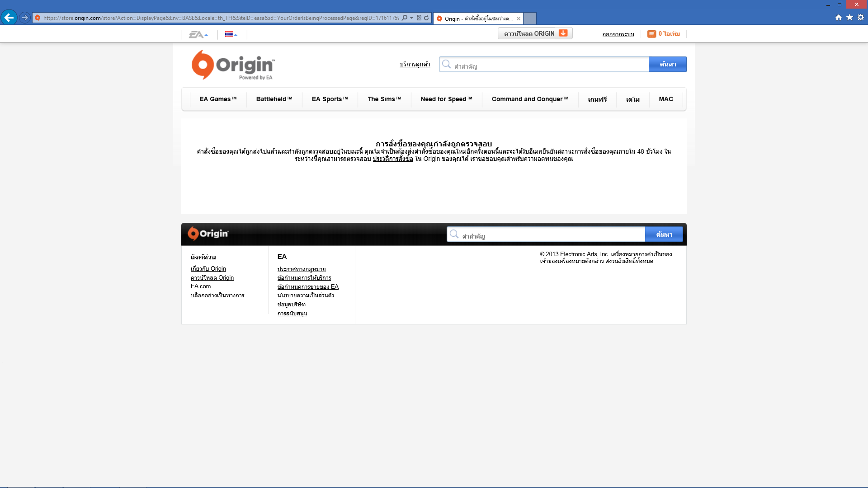Open the browser Tools gear icon
Viewport: 868px width, 488px height.
(861, 18)
